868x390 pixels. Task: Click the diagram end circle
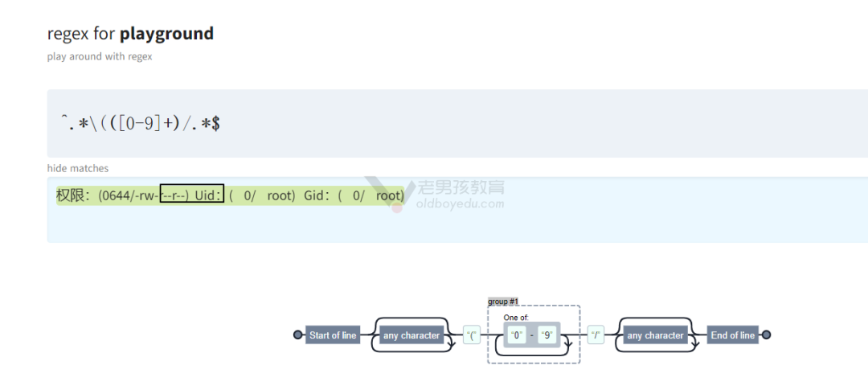click(766, 335)
